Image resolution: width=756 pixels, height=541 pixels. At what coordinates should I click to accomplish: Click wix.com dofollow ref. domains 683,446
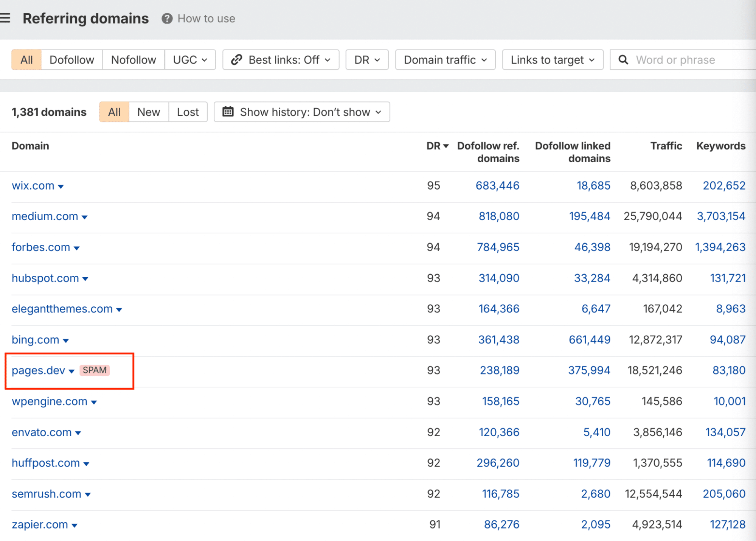point(497,186)
